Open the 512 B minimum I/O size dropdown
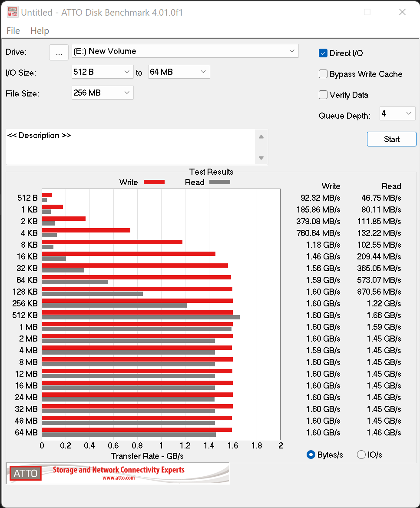This screenshot has width=420, height=508. pos(103,72)
